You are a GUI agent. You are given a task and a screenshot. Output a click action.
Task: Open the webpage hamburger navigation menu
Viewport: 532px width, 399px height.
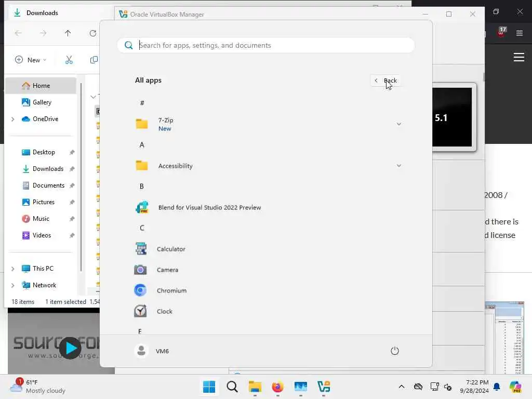[x=519, y=57]
